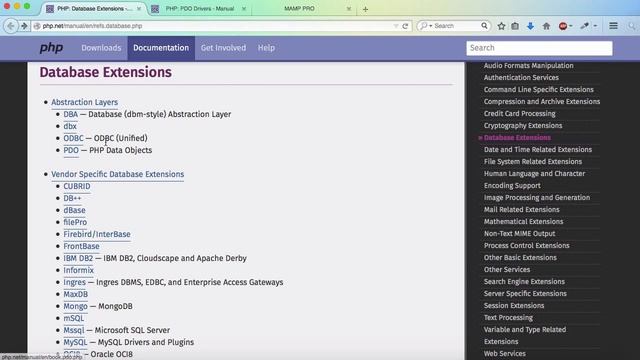Click the browser address bar
This screenshot has width=640, height=360.
click(x=216, y=26)
